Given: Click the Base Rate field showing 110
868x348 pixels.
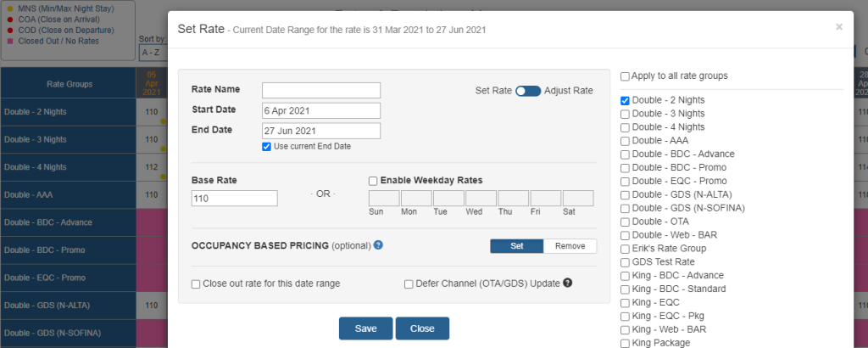Looking at the screenshot, I should pyautogui.click(x=235, y=198).
